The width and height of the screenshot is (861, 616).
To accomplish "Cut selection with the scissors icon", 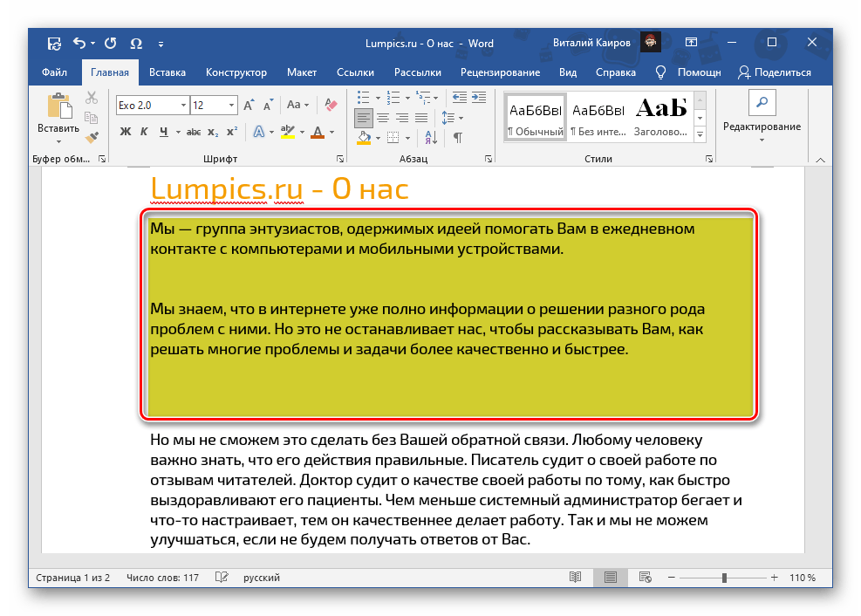I will tap(92, 98).
